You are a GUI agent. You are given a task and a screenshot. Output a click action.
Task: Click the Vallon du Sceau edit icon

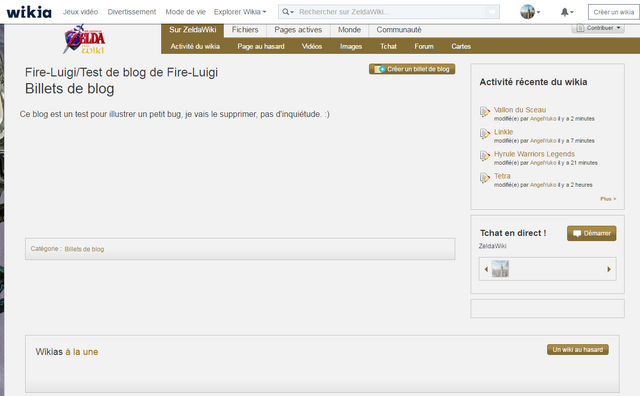484,112
